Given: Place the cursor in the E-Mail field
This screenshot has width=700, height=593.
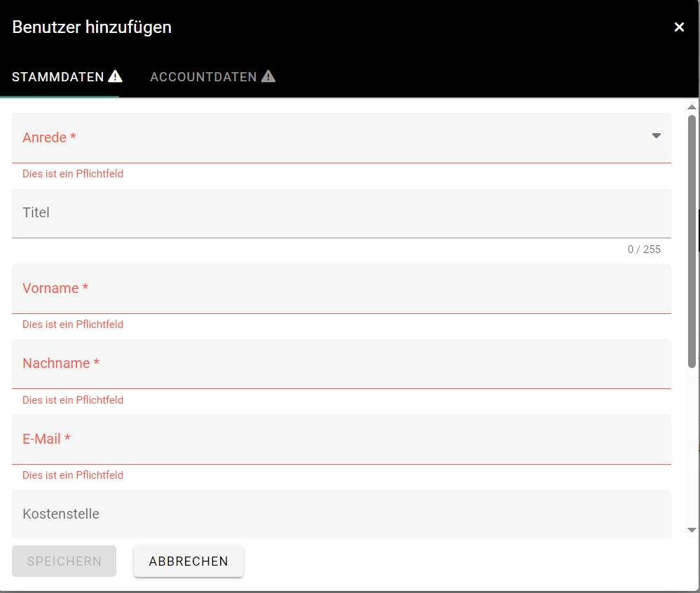Looking at the screenshot, I should pyautogui.click(x=341, y=439).
